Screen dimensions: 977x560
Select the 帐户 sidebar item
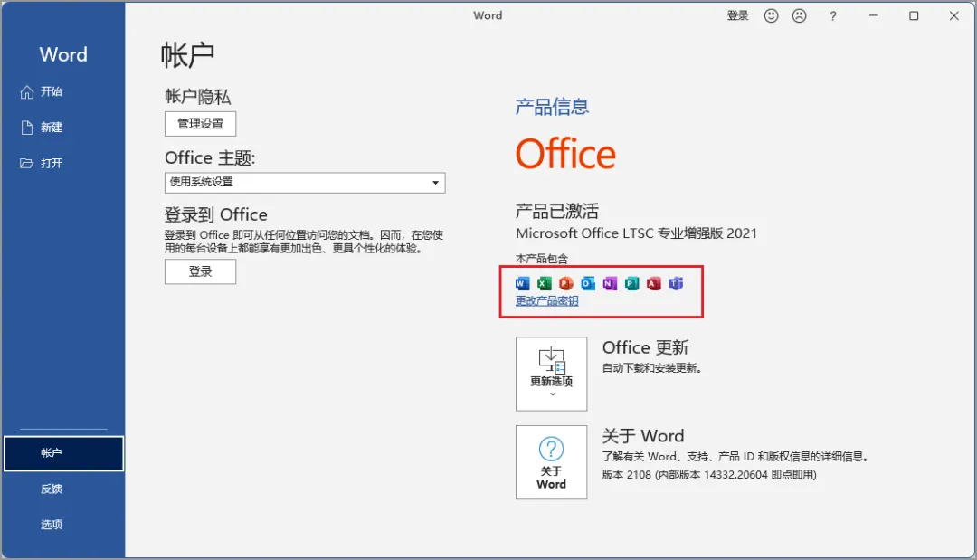click(63, 453)
